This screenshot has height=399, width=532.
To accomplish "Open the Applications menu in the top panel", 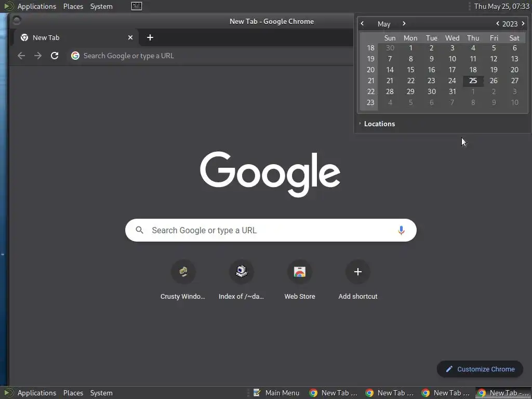I will (37, 6).
